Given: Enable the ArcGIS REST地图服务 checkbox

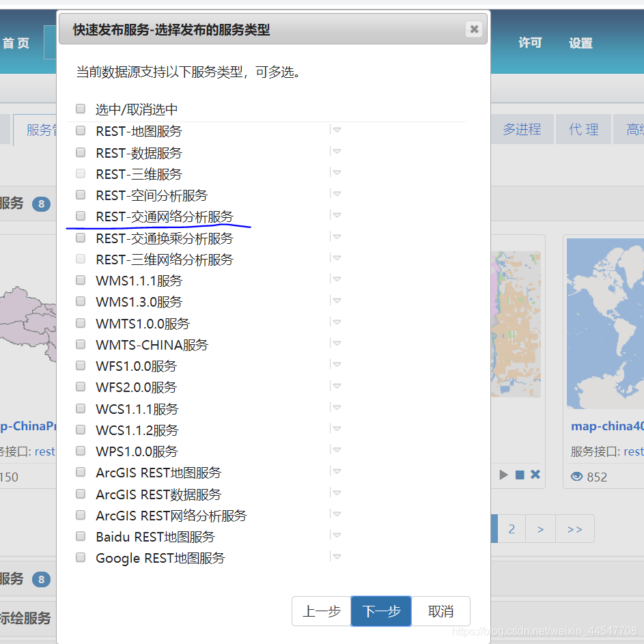Looking at the screenshot, I should point(81,472).
